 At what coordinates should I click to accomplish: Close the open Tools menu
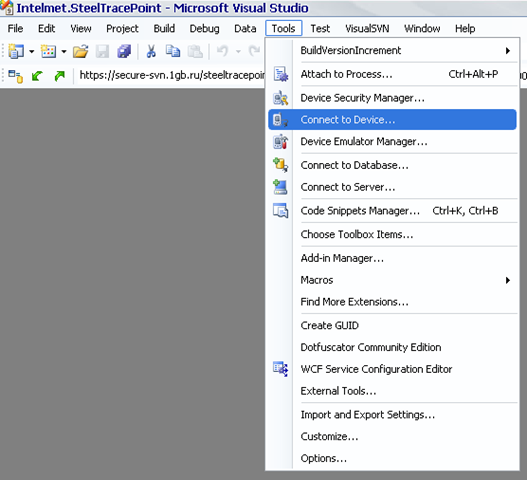284,28
